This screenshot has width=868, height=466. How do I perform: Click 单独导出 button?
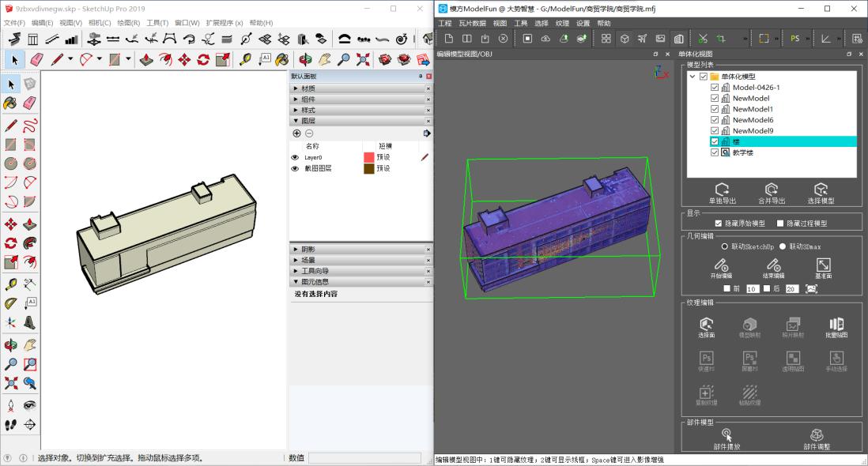click(x=722, y=194)
